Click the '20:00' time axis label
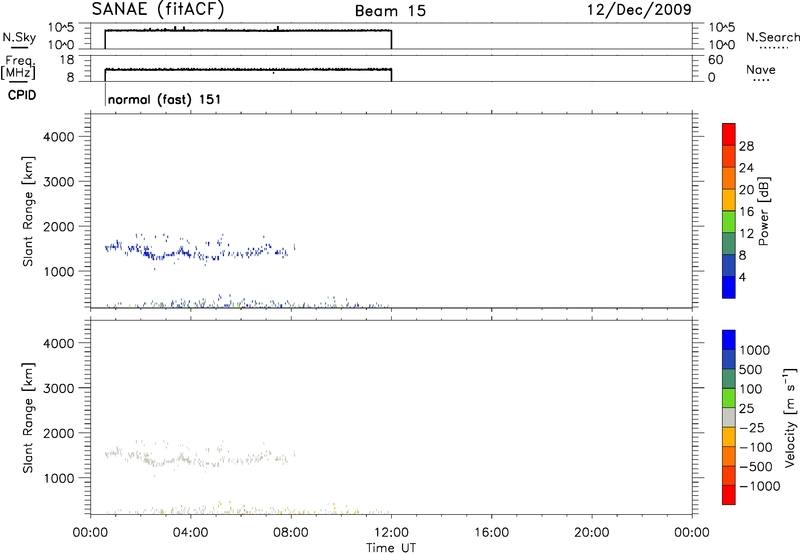Viewport: 800px width, 554px height. (x=592, y=533)
